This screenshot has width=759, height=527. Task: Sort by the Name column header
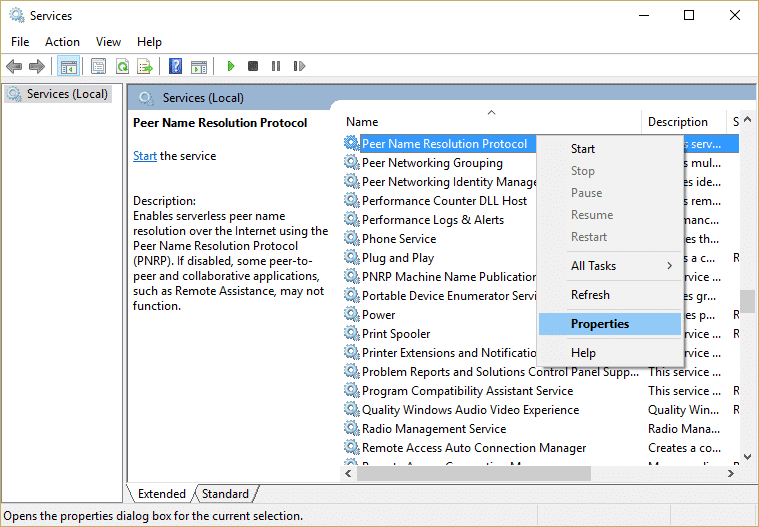(x=491, y=121)
